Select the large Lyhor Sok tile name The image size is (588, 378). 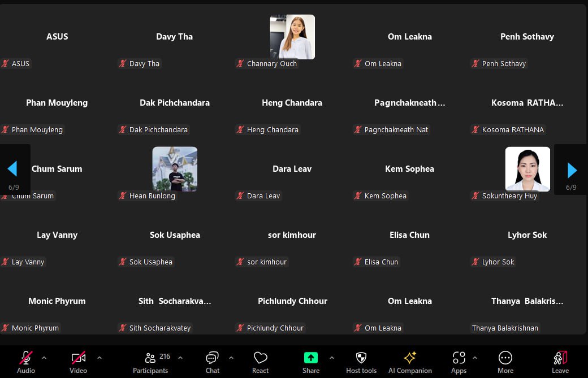tap(528, 235)
